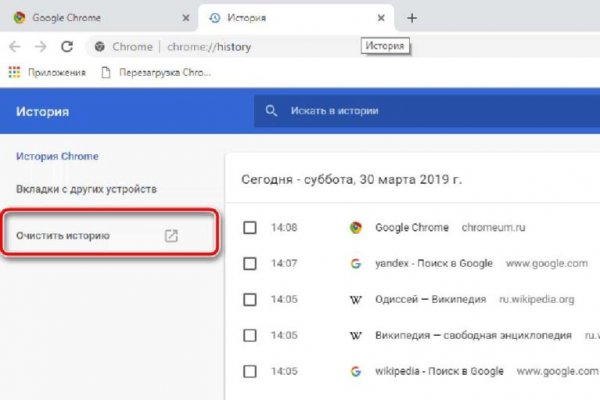Click the Wikipedia favicon for Одиссей entry

point(355,299)
